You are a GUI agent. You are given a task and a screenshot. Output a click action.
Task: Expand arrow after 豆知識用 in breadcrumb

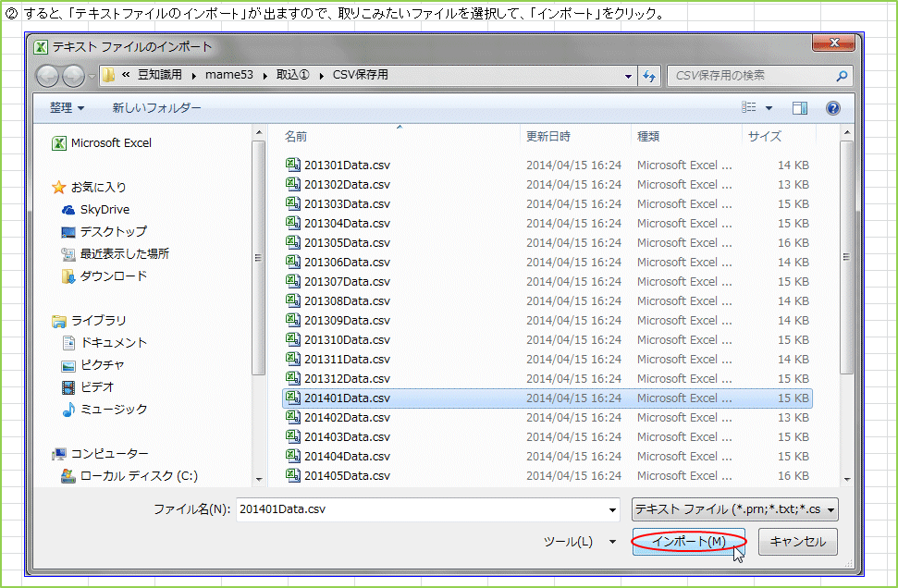point(193,76)
